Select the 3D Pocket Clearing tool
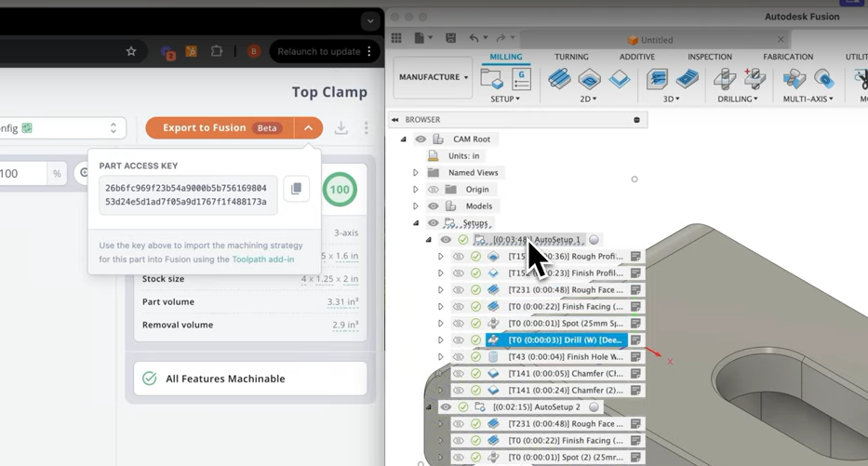The width and height of the screenshot is (868, 466). click(687, 79)
